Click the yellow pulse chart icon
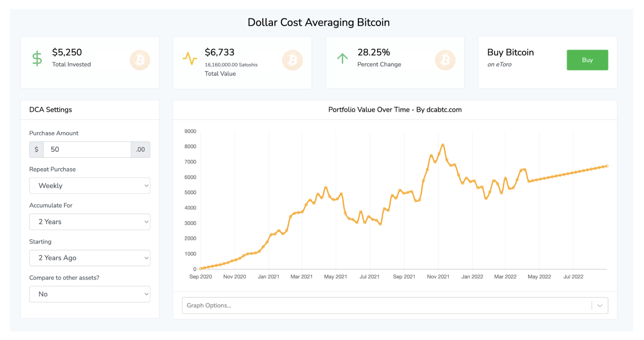644x340 pixels. [190, 58]
